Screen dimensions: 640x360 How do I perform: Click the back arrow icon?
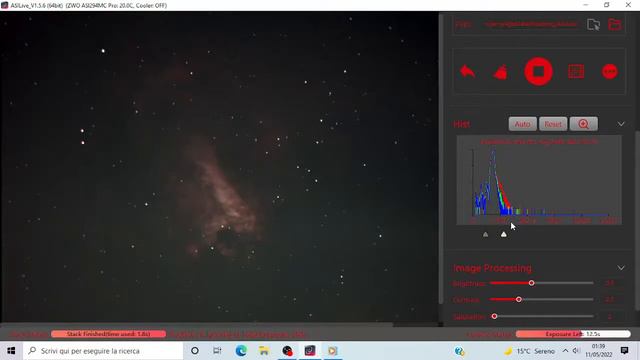468,71
